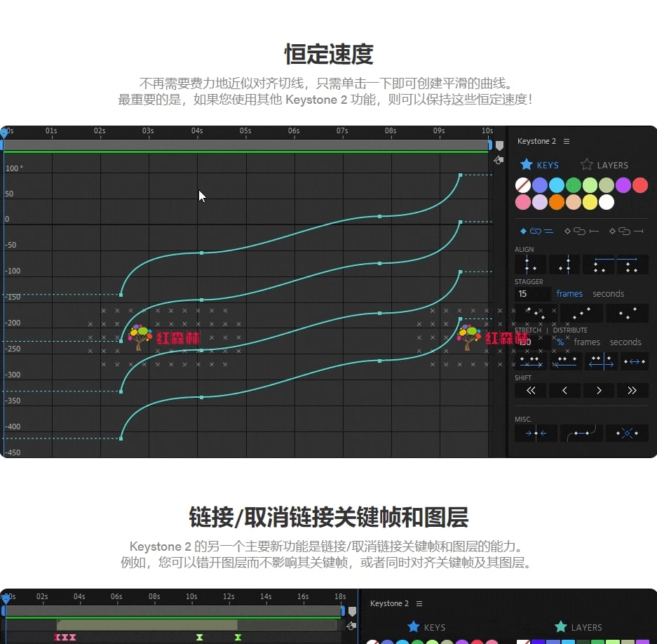Screen dimensions: 657x644
Task: Set Stretch units to percent
Action: click(x=560, y=342)
